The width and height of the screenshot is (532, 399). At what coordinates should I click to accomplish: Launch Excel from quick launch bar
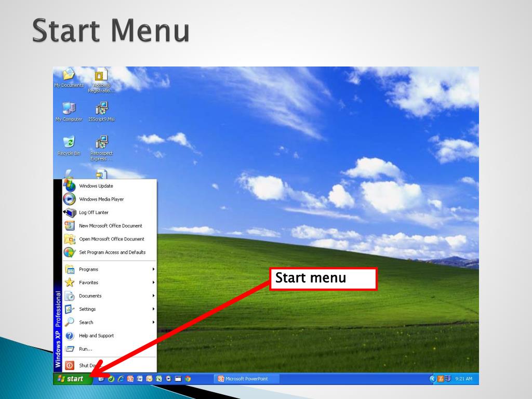pyautogui.click(x=159, y=379)
